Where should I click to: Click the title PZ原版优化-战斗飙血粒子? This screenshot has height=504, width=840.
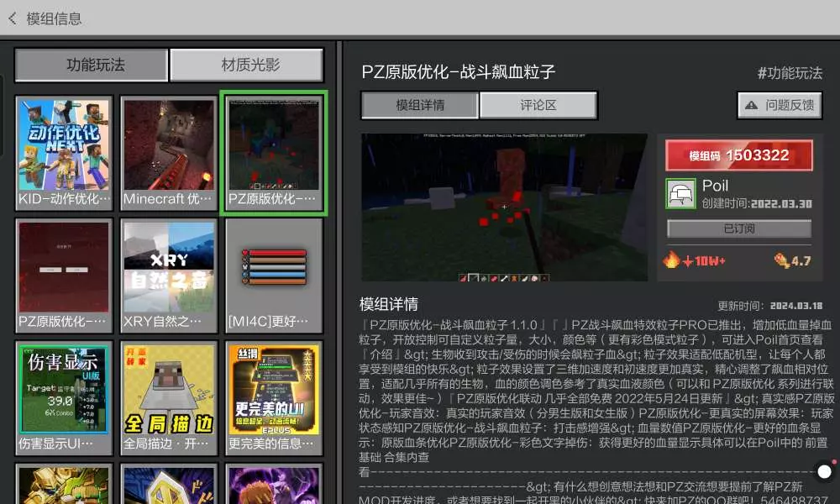(x=458, y=71)
